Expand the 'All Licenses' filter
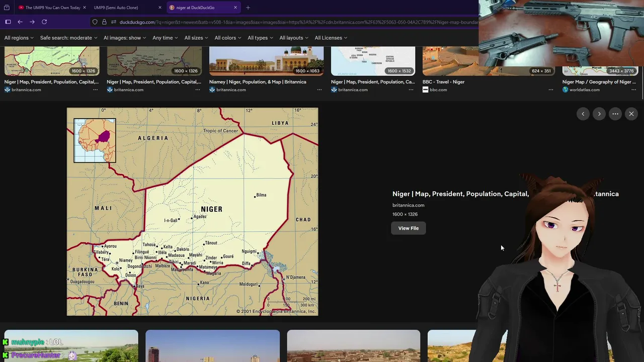Image resolution: width=644 pixels, height=362 pixels. [x=331, y=38]
